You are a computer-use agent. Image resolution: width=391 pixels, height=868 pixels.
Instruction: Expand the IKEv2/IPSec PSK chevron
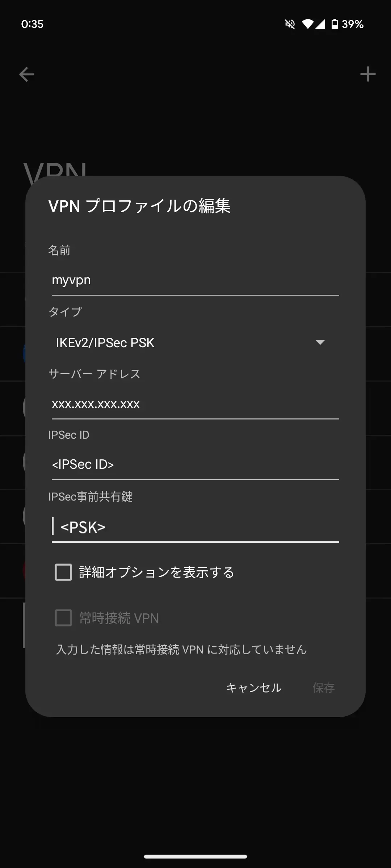(x=320, y=342)
